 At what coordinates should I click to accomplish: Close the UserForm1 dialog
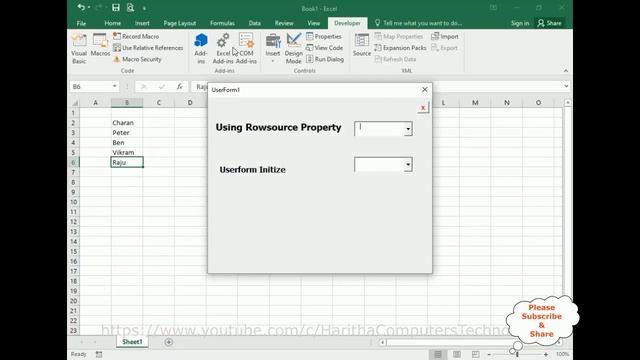coord(424,89)
